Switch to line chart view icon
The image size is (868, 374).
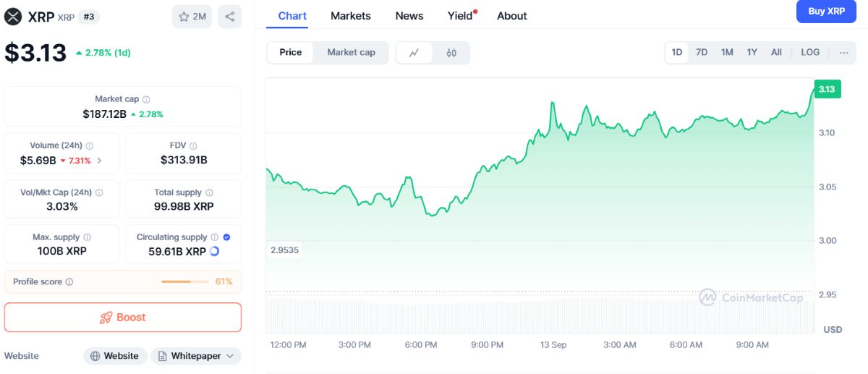(x=414, y=52)
